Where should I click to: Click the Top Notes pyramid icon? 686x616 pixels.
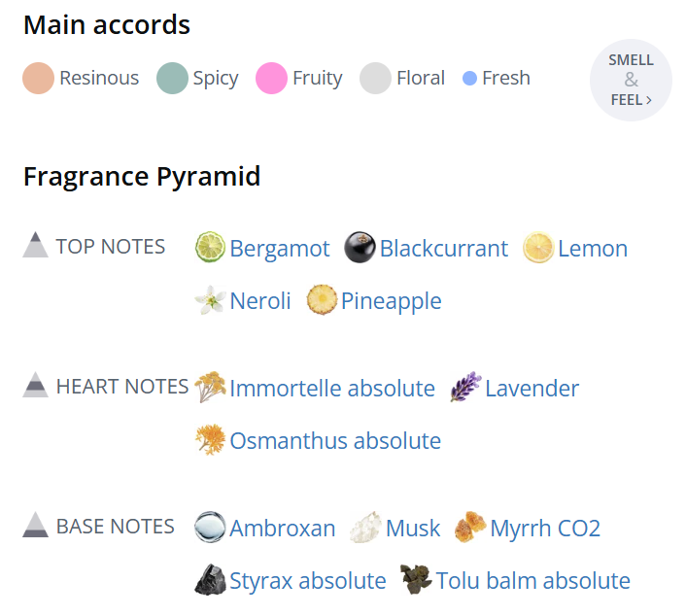36,245
